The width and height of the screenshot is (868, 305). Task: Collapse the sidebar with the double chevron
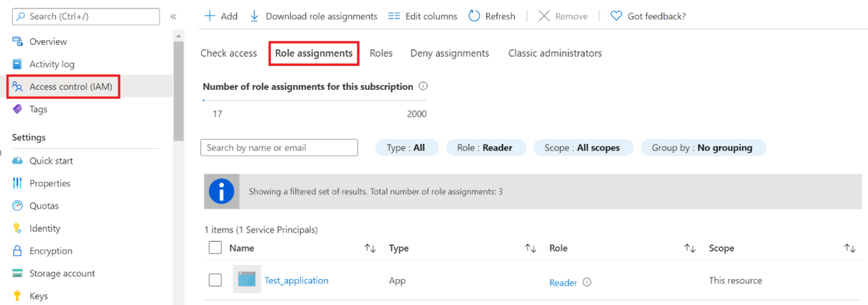[x=173, y=16]
